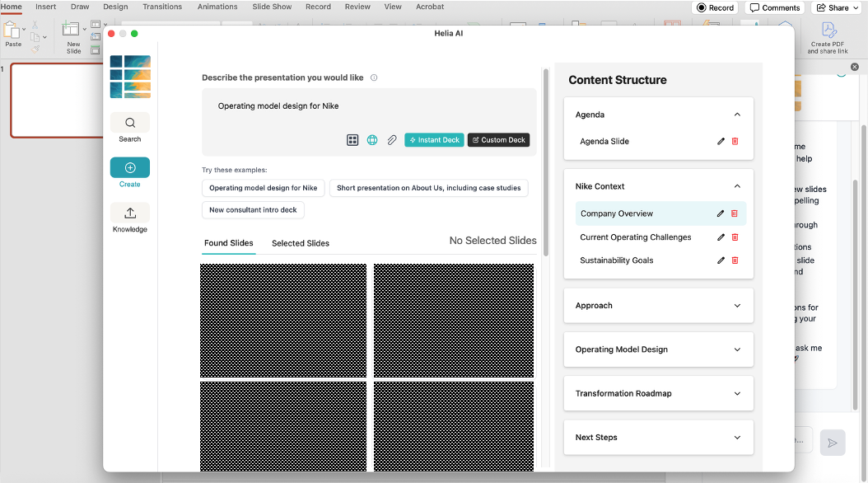Viewport: 868px width, 483px height.
Task: Open the New Slide dropdown arrow
Action: tap(84, 30)
